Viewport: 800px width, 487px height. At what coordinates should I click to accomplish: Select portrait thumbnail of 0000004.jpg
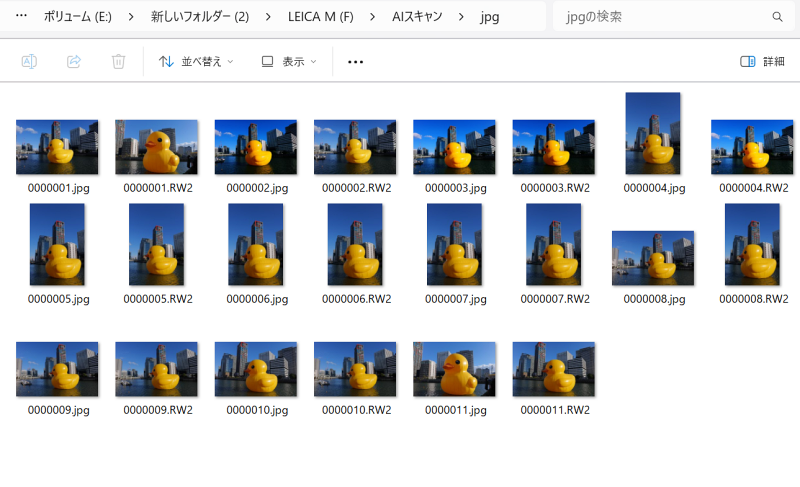click(653, 133)
